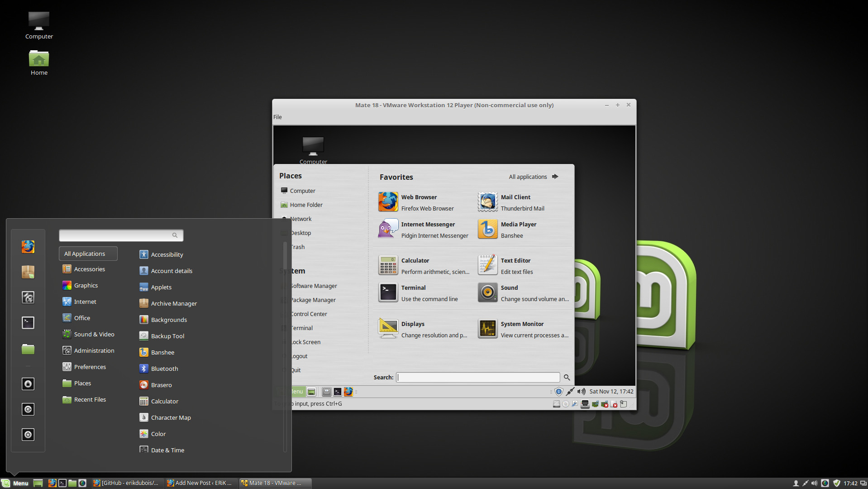
Task: Open Backgrounds settings
Action: [163, 320]
